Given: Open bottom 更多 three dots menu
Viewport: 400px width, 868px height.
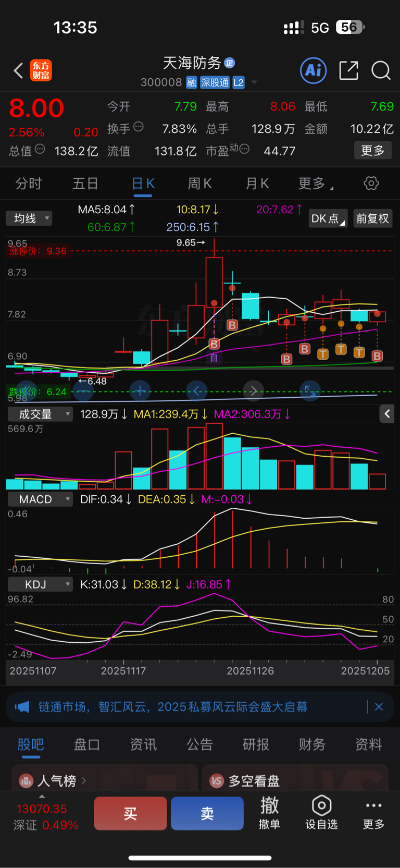Looking at the screenshot, I should (373, 812).
